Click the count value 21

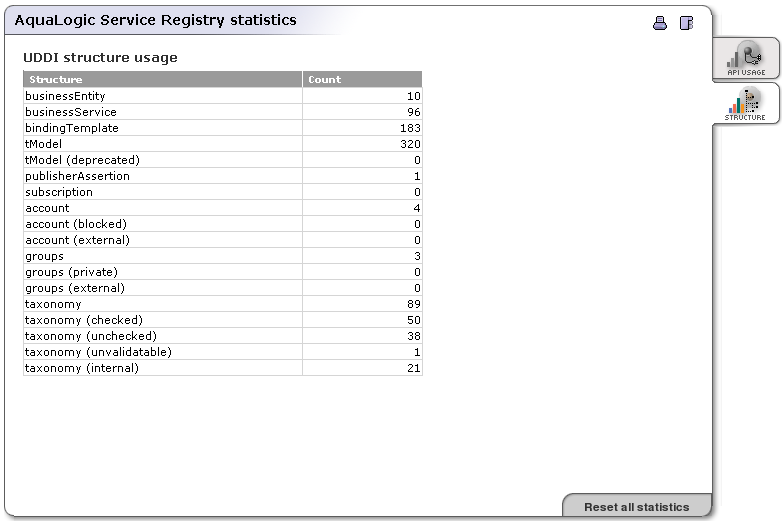pyautogui.click(x=414, y=368)
